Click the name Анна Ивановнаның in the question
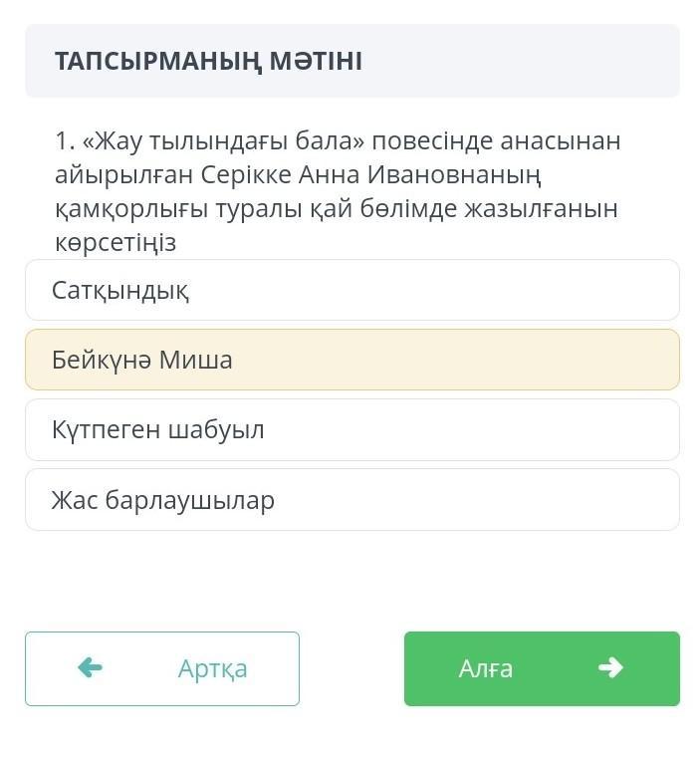Viewport: 700px width, 758px height. click(x=419, y=175)
